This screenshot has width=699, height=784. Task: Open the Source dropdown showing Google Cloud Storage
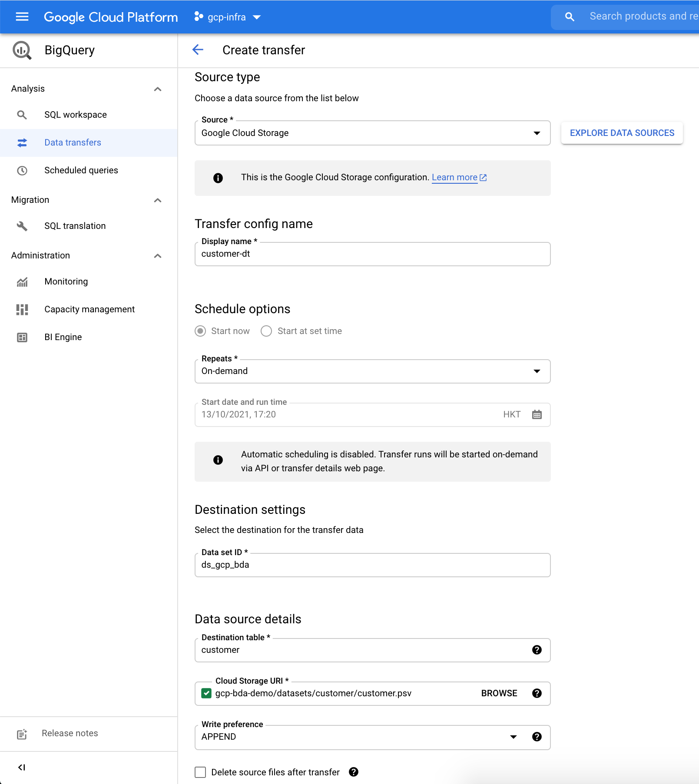(x=373, y=133)
